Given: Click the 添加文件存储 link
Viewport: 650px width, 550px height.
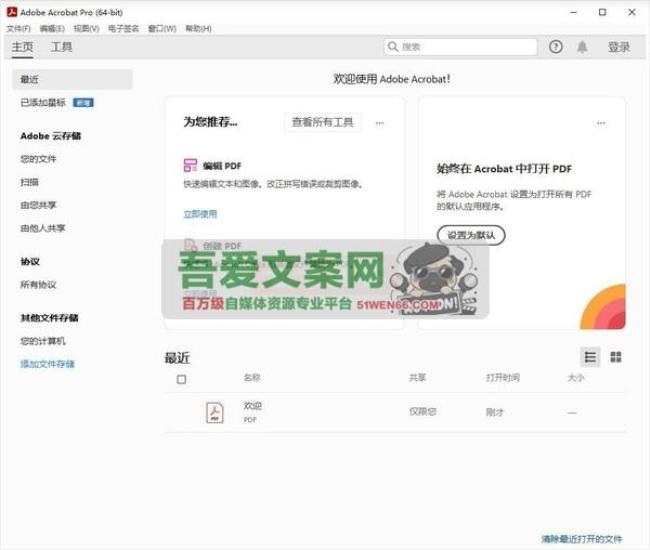Looking at the screenshot, I should coord(47,364).
